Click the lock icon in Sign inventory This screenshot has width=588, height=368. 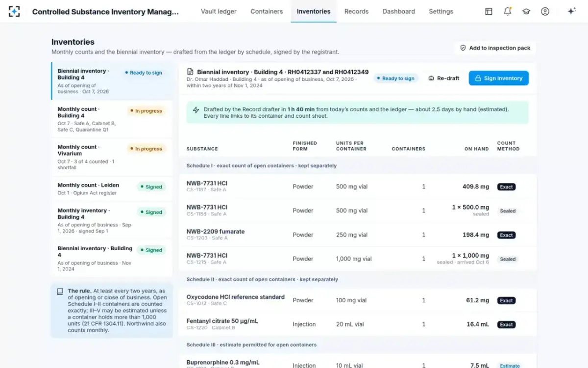click(x=478, y=79)
